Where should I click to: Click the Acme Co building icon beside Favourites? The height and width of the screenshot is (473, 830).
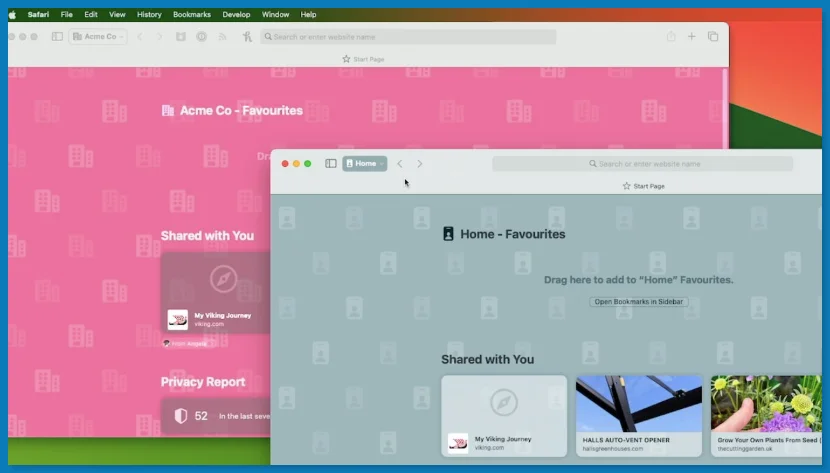click(x=168, y=111)
